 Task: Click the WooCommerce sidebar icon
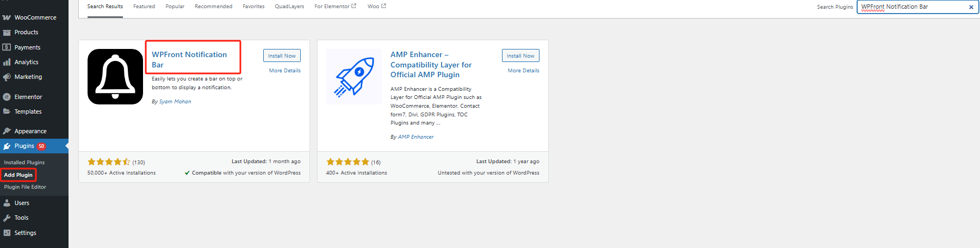7,18
